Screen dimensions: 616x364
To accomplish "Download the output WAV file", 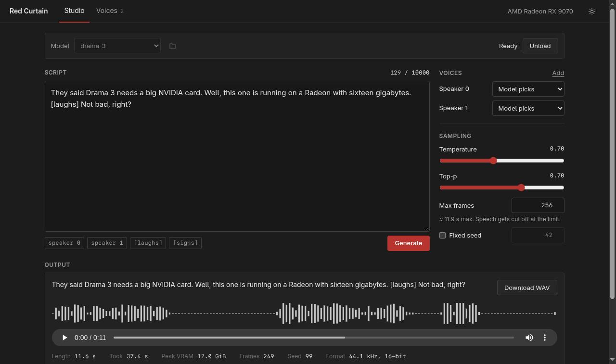I will pos(527,288).
